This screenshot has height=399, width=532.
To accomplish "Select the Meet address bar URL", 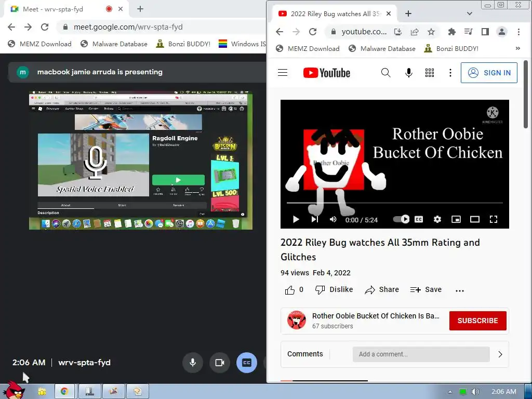I will click(x=128, y=27).
